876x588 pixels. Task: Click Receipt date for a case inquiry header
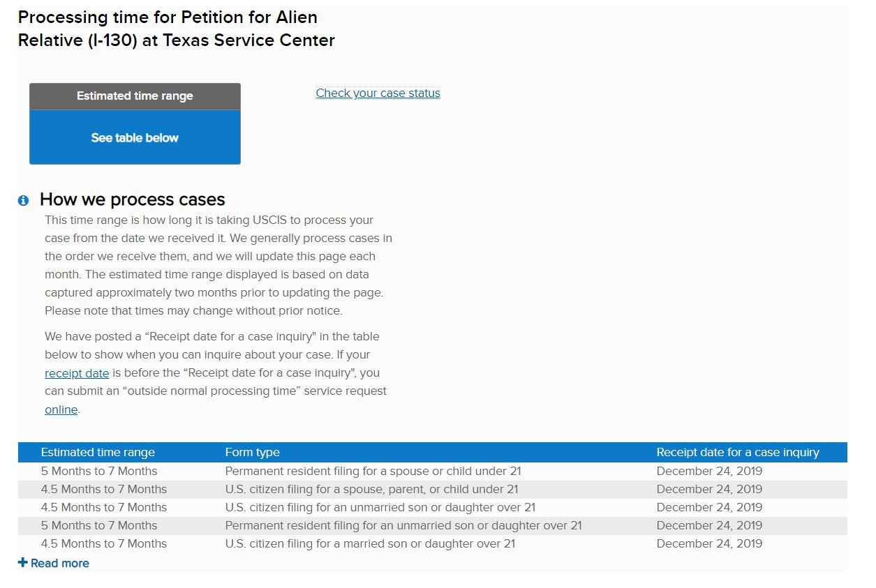738,452
